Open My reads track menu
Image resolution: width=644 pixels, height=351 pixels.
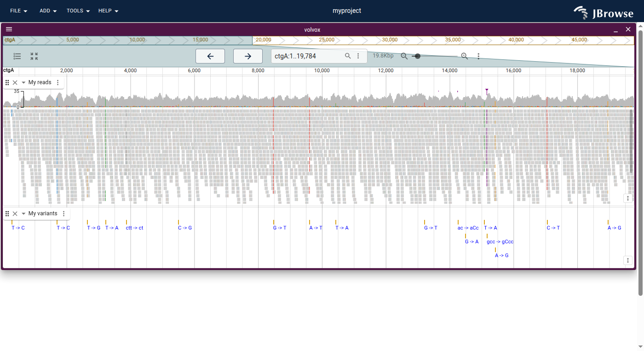[57, 83]
